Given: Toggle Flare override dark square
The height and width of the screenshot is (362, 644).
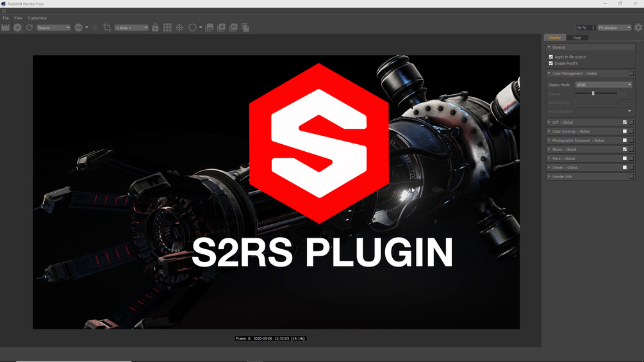Looking at the screenshot, I should coord(632,158).
